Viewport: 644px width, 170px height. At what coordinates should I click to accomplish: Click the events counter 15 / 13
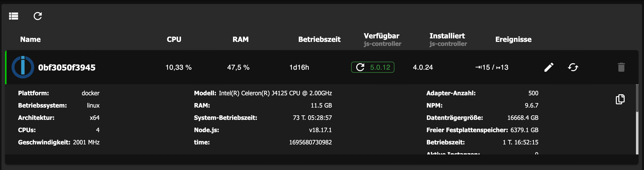[492, 67]
